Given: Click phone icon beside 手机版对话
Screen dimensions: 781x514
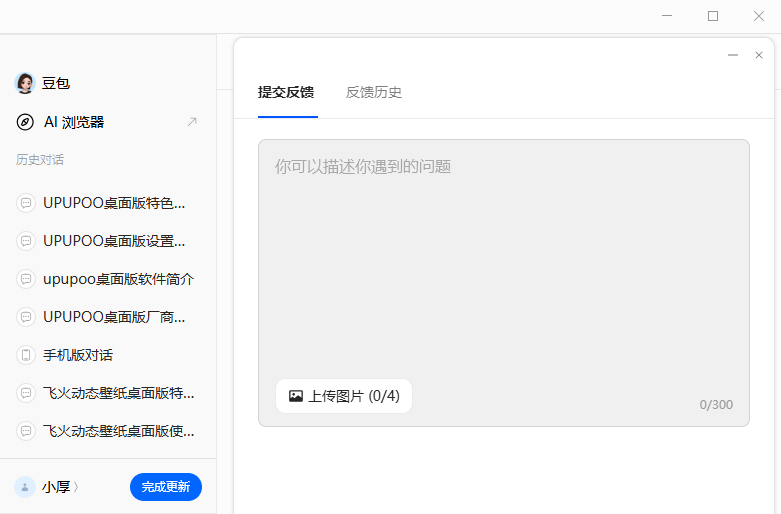Looking at the screenshot, I should 26,355.
